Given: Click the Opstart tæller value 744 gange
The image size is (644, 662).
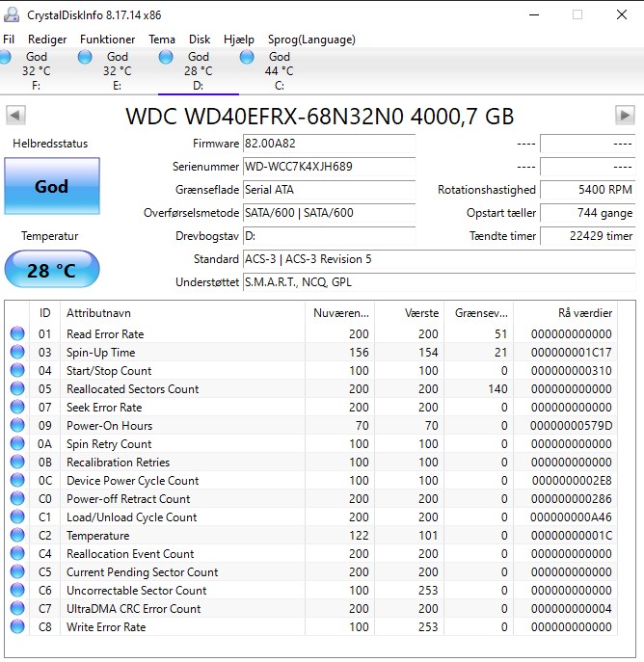Looking at the screenshot, I should point(588,213).
